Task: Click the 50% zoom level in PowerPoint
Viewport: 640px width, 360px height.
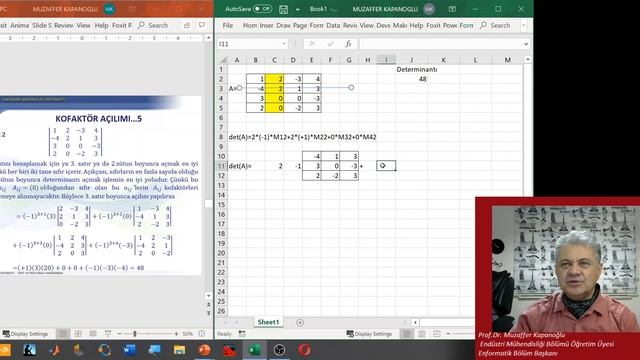Action: tap(187, 334)
